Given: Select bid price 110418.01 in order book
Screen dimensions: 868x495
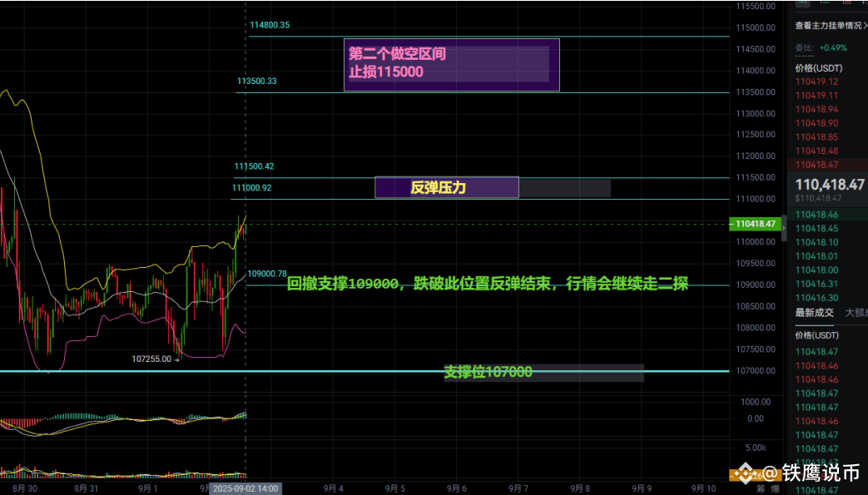Looking at the screenshot, I should pyautogui.click(x=816, y=255).
